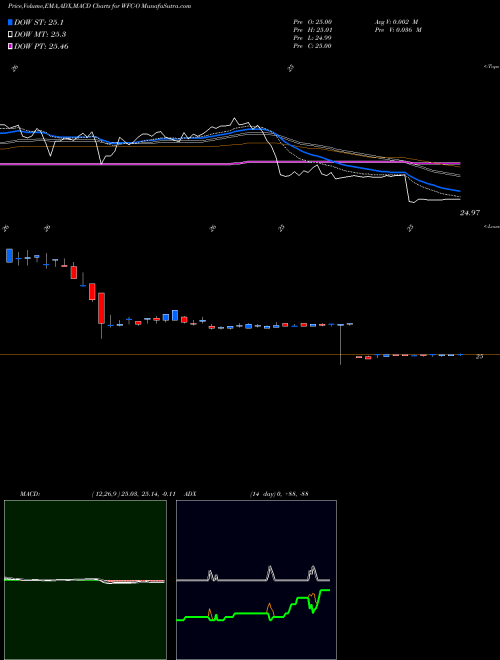Click the magenta DOW PT legend swatch
This screenshot has width=500, height=660.
coord(10,46)
